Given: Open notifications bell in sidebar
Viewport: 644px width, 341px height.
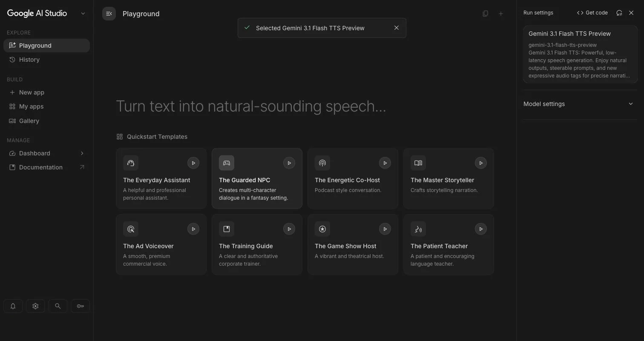Looking at the screenshot, I should (13, 306).
